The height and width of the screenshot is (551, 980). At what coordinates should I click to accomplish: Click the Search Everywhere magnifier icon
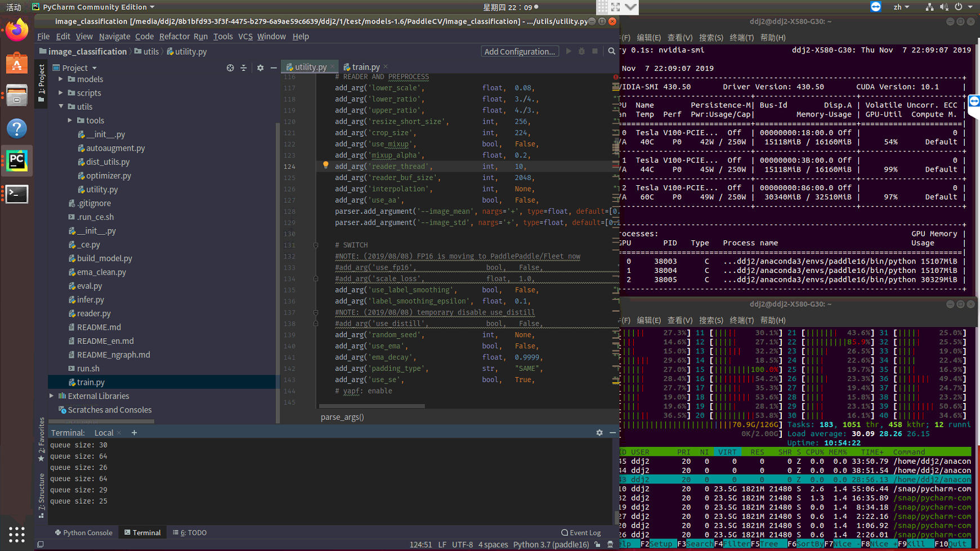point(611,51)
